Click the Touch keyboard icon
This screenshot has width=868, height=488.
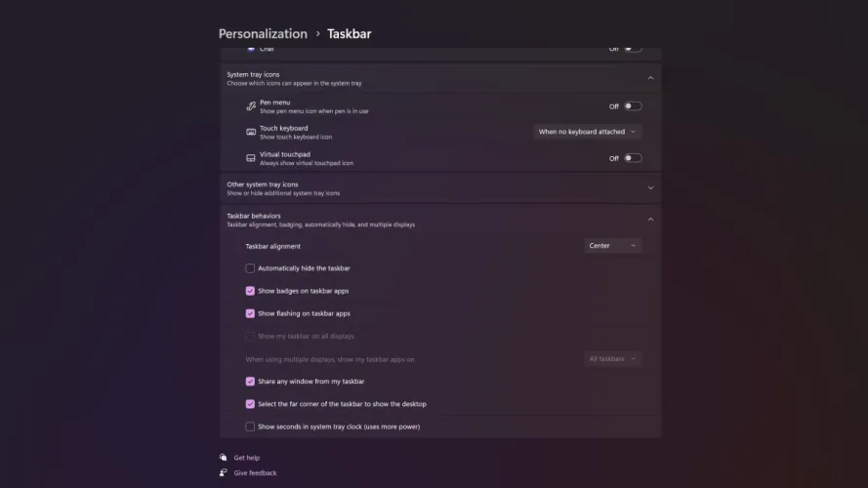pos(251,132)
